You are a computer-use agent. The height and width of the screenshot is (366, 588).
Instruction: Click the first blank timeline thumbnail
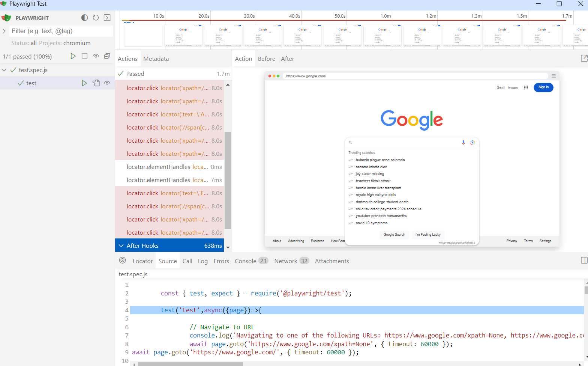pyautogui.click(x=143, y=36)
